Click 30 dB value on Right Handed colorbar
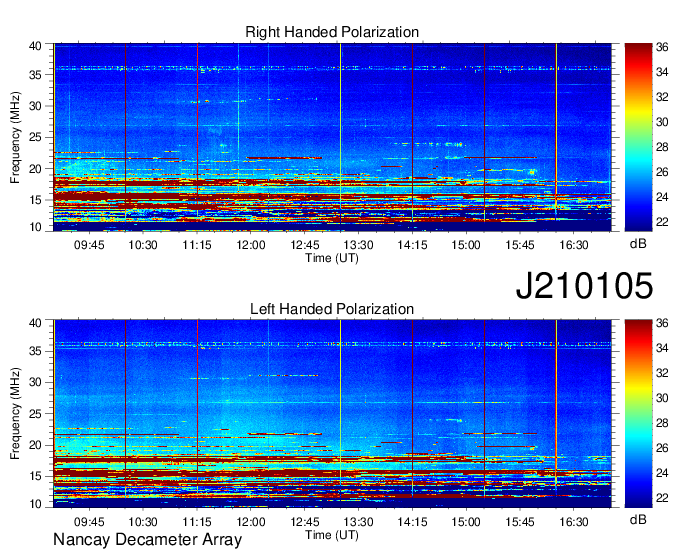The width and height of the screenshot is (680, 552). (x=662, y=122)
